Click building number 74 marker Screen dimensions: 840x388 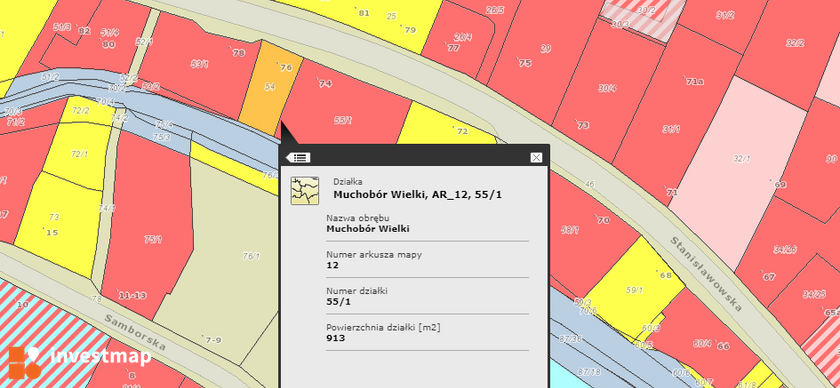tap(325, 84)
